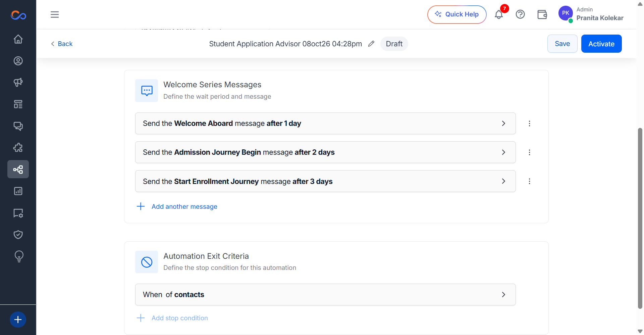Image resolution: width=644 pixels, height=335 pixels.
Task: Open the When of contacts exit condition
Action: (325, 294)
